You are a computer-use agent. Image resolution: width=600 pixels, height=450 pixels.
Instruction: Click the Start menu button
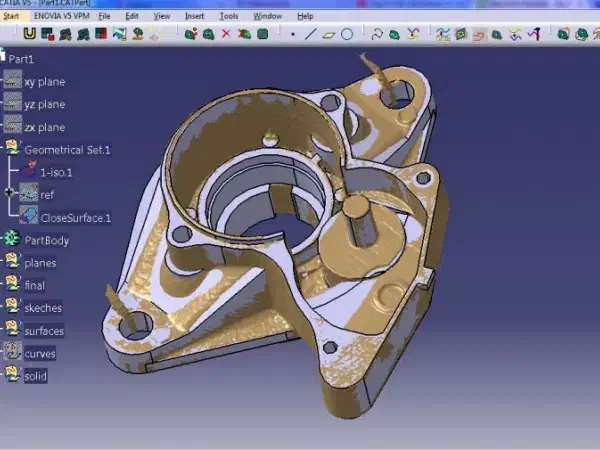[11, 16]
